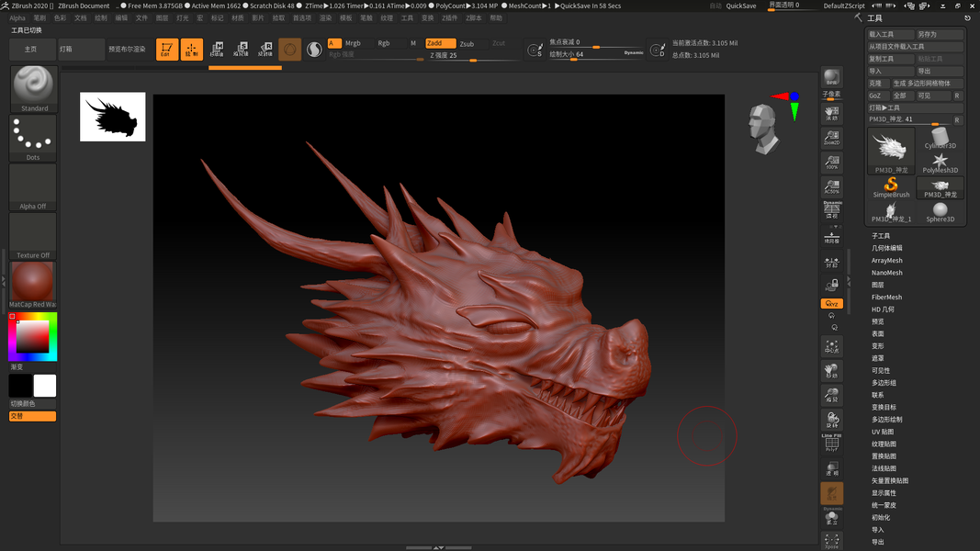The width and height of the screenshot is (980, 551).
Task: Select the Standard brush thumbnail
Action: [34, 88]
